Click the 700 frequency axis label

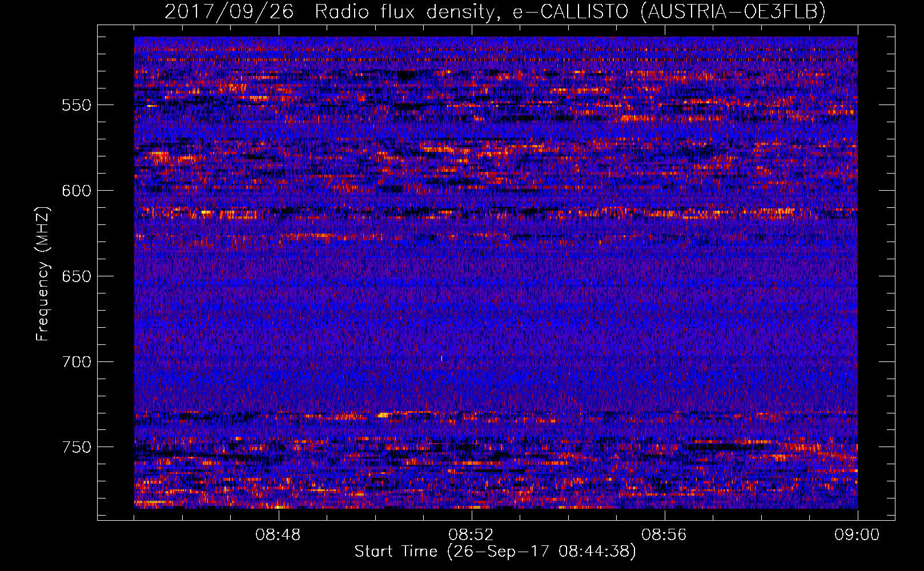click(x=77, y=362)
